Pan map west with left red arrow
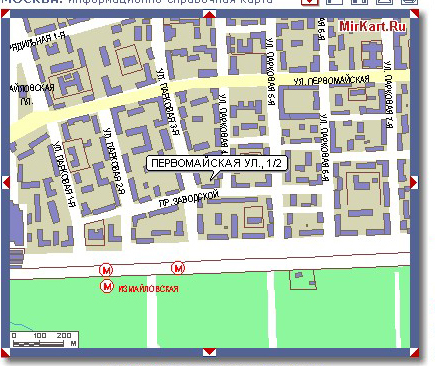The width and height of the screenshot is (435, 366). click(6, 182)
